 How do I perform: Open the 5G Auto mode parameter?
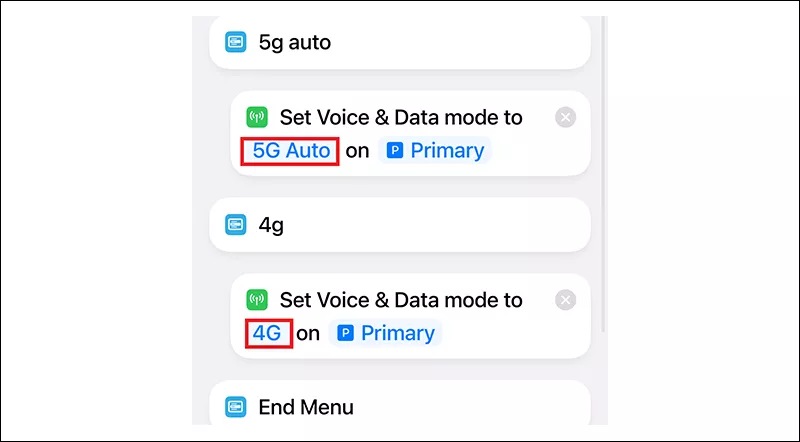[291, 151]
